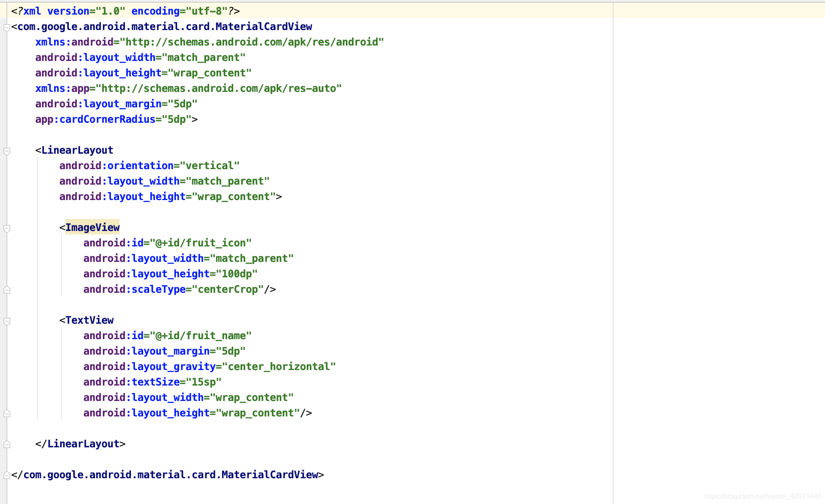
Task: Click fold marker beside closing MaterialCardView tag
Action: click(6, 476)
